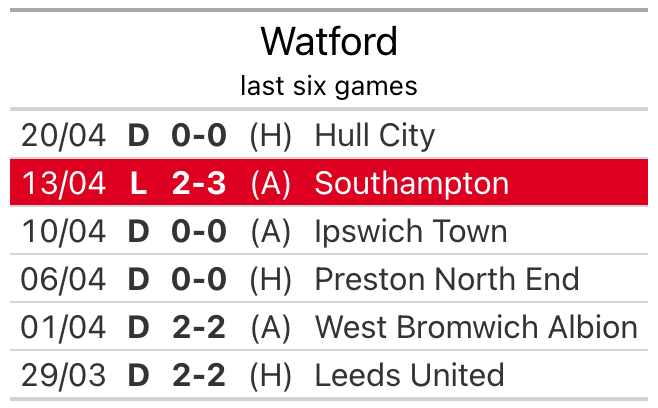Click the 2-3 score against Southampton
Image resolution: width=658 pixels, height=408 pixels.
point(199,183)
